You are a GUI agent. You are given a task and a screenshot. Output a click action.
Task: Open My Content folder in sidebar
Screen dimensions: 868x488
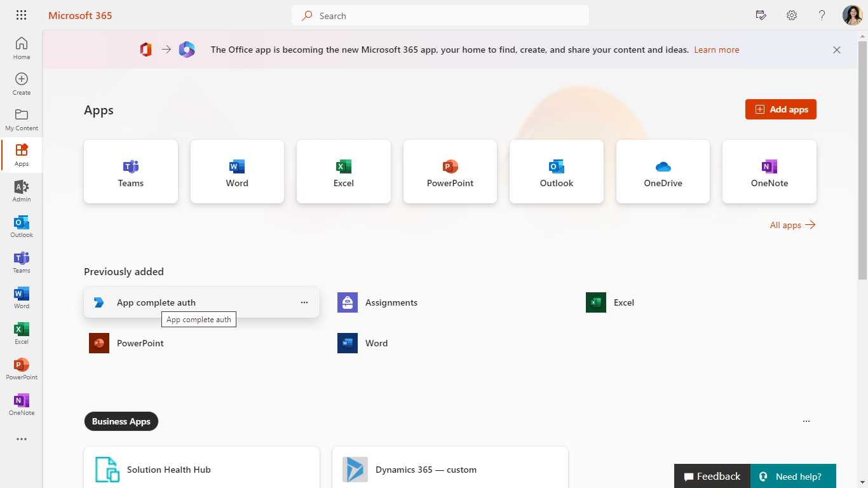pyautogui.click(x=22, y=119)
